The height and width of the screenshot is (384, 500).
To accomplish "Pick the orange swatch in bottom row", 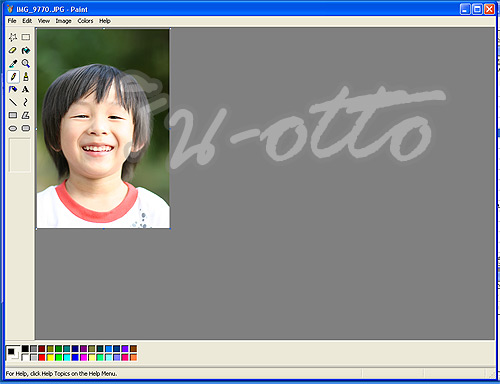I will point(133,357).
